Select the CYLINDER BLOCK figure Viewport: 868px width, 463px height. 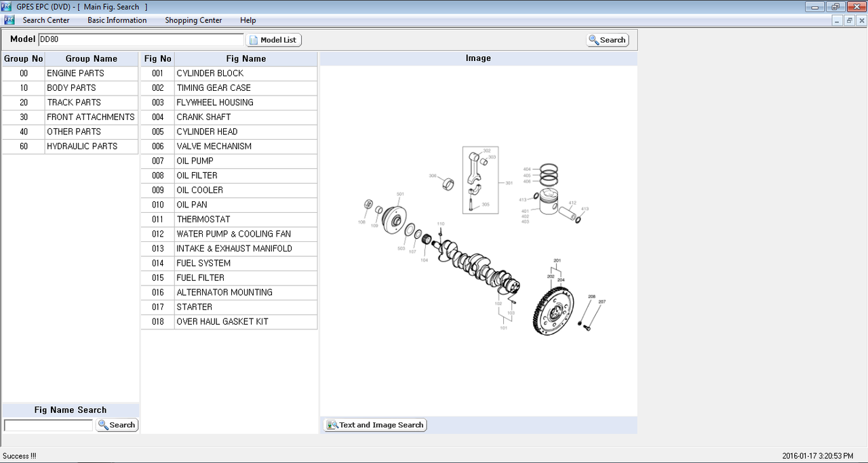pos(229,73)
